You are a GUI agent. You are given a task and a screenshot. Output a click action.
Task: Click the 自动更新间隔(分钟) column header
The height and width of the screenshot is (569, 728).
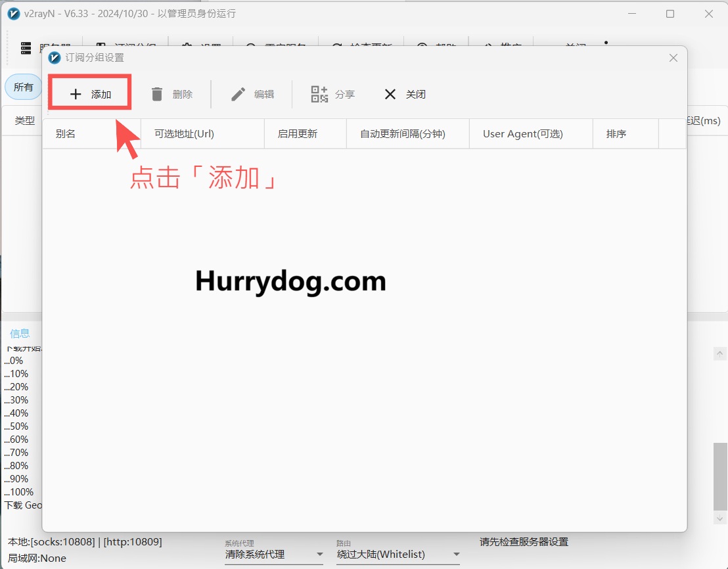(403, 133)
